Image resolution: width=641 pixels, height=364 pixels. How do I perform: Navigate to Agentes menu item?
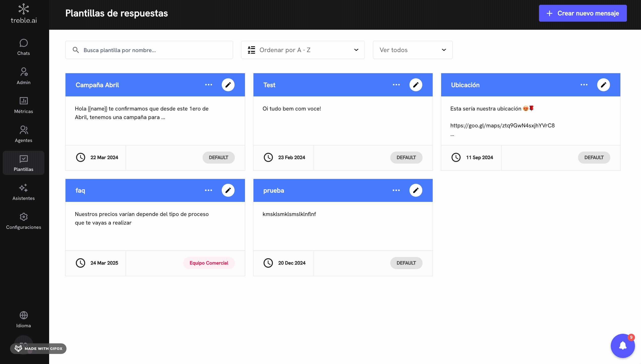click(23, 134)
